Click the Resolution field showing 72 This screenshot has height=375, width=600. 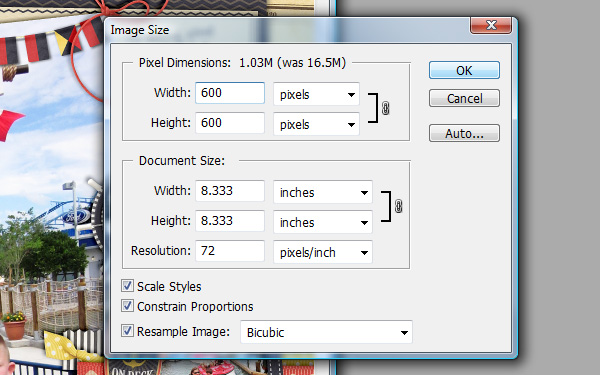(x=230, y=251)
